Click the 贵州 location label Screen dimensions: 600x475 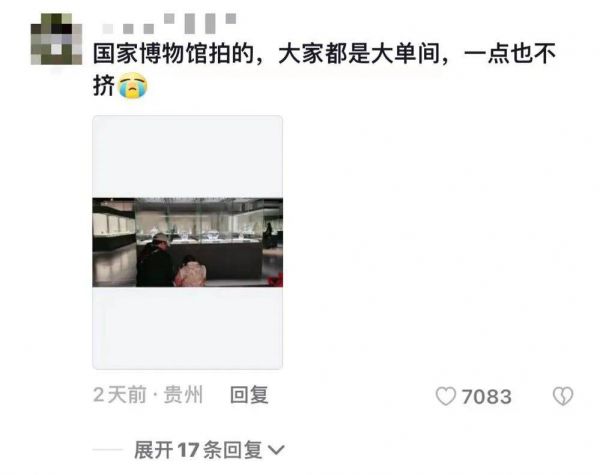[183, 395]
